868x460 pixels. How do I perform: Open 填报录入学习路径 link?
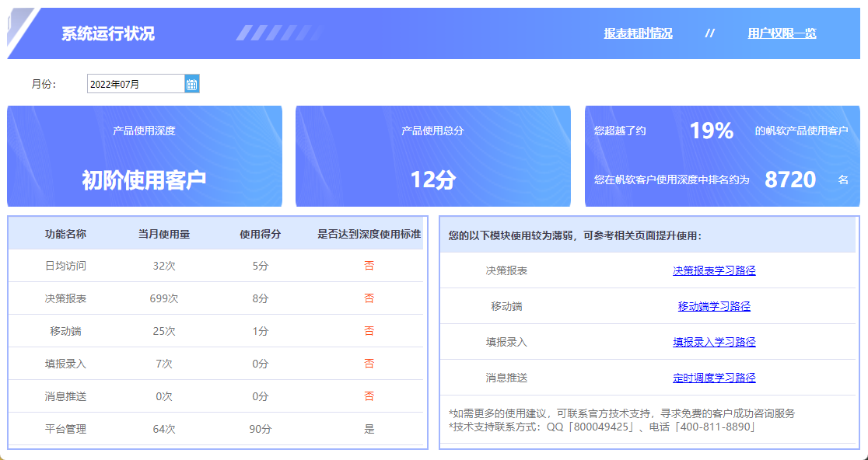point(714,342)
